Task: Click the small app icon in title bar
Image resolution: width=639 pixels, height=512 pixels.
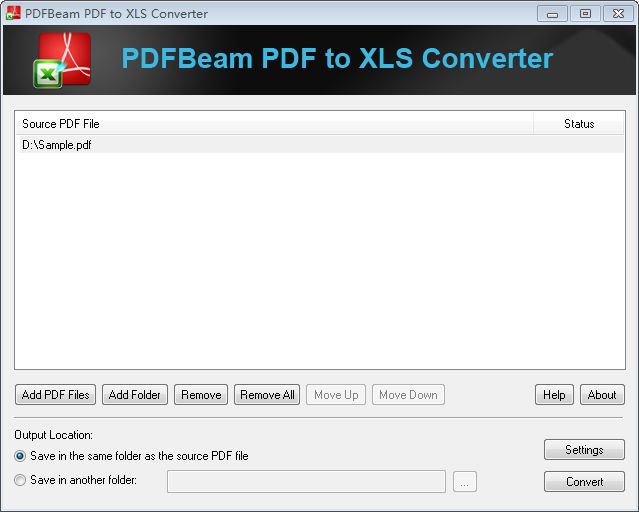Action: 13,13
